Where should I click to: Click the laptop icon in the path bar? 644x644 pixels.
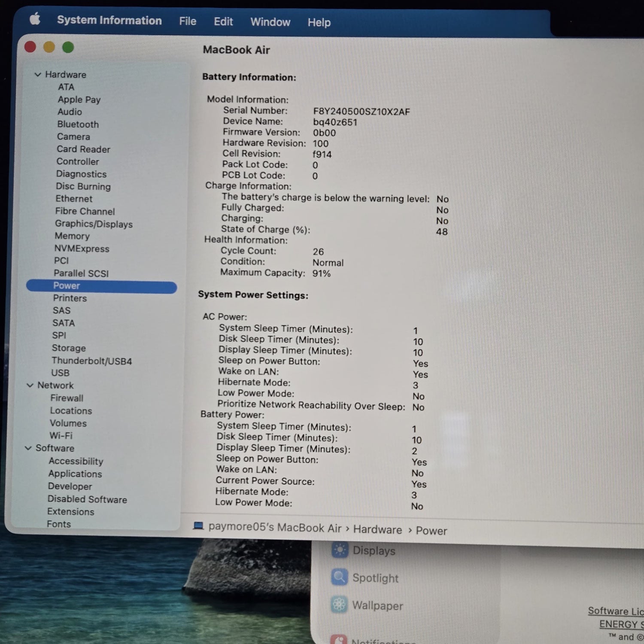point(198,526)
